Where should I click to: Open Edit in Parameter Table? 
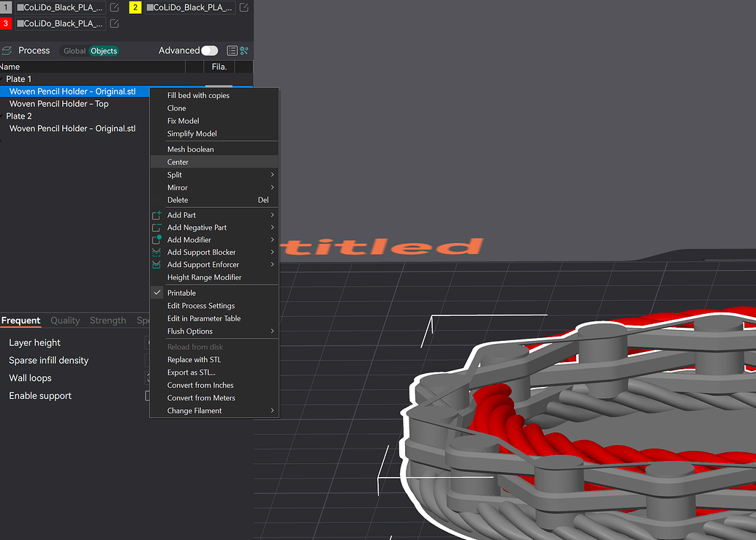(x=214, y=318)
